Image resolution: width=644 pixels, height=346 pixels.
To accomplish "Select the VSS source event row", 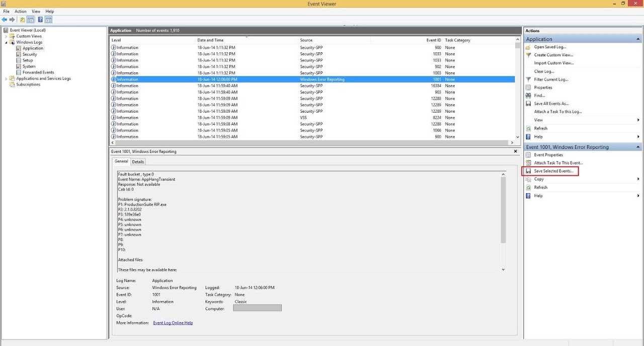I will coord(312,118).
